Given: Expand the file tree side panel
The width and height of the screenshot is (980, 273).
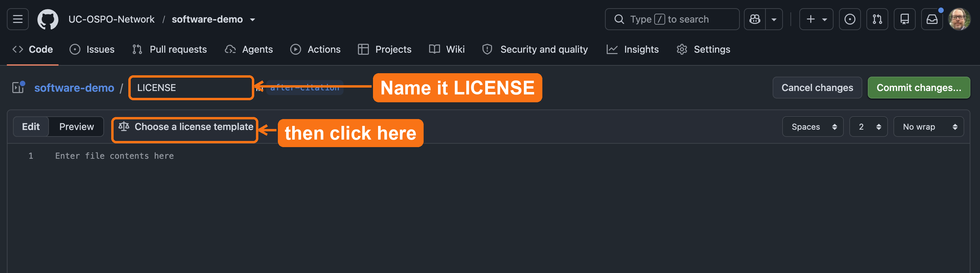Looking at the screenshot, I should (18, 88).
